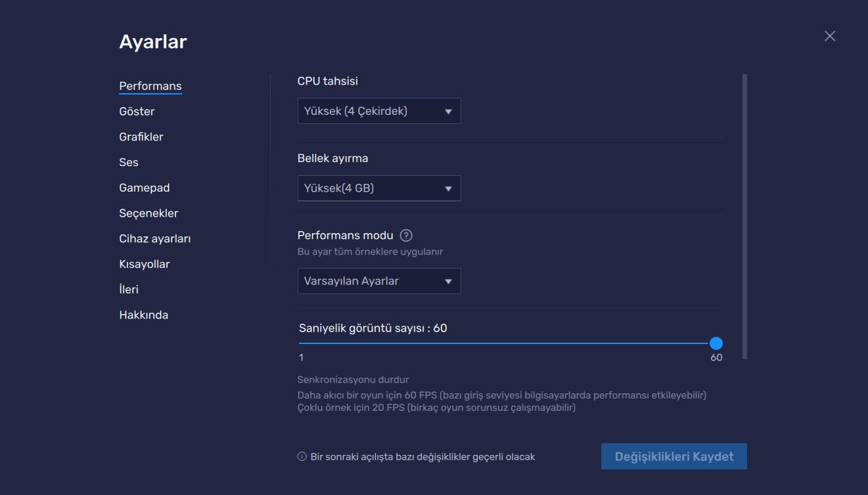Click the slider minimum label 1
868x495 pixels.
[x=301, y=358]
